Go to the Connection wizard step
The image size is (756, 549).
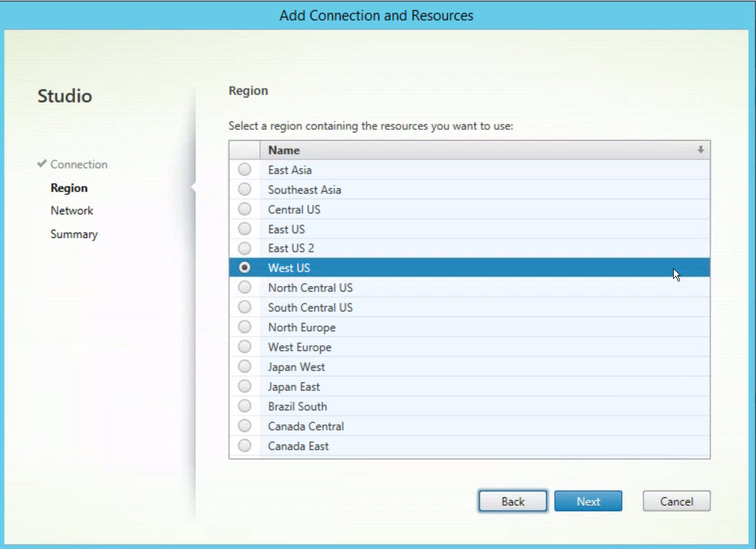click(78, 165)
